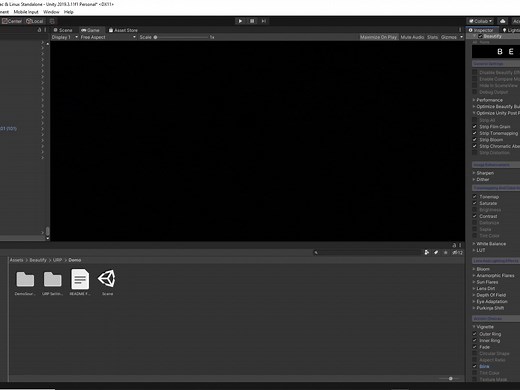Toggle the Tonemap checkbox
This screenshot has width=520, height=390.
[474, 197]
